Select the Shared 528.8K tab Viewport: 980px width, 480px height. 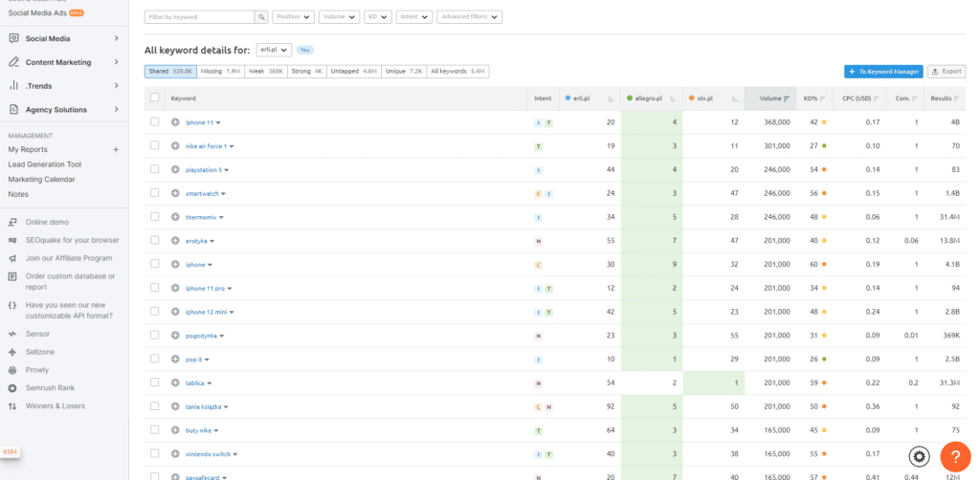(x=170, y=71)
